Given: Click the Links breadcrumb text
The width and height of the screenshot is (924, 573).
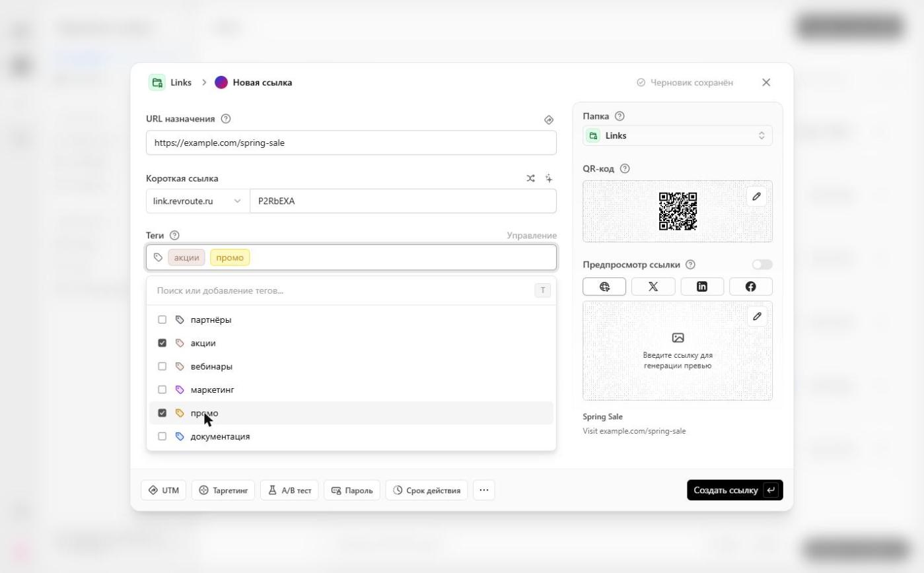Looking at the screenshot, I should coord(181,83).
